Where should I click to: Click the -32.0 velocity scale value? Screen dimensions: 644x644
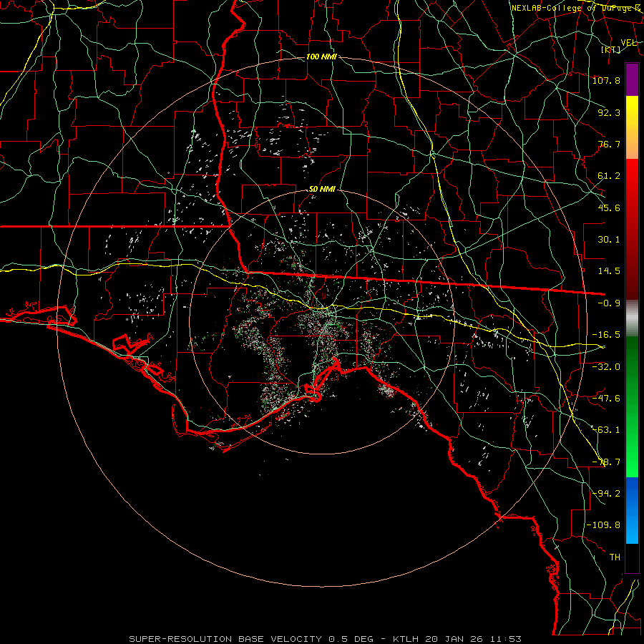[x=606, y=367]
